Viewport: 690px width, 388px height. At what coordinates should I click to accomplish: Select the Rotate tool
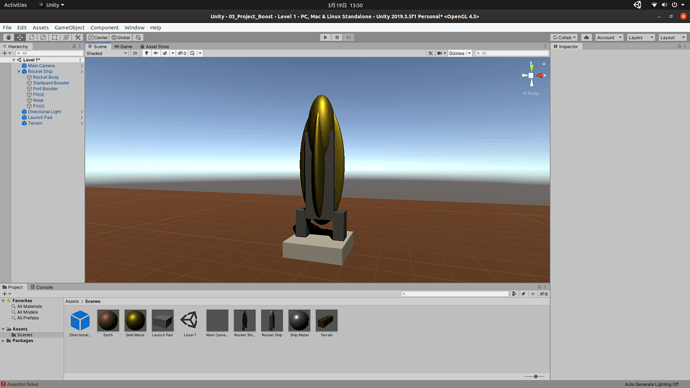(32, 37)
